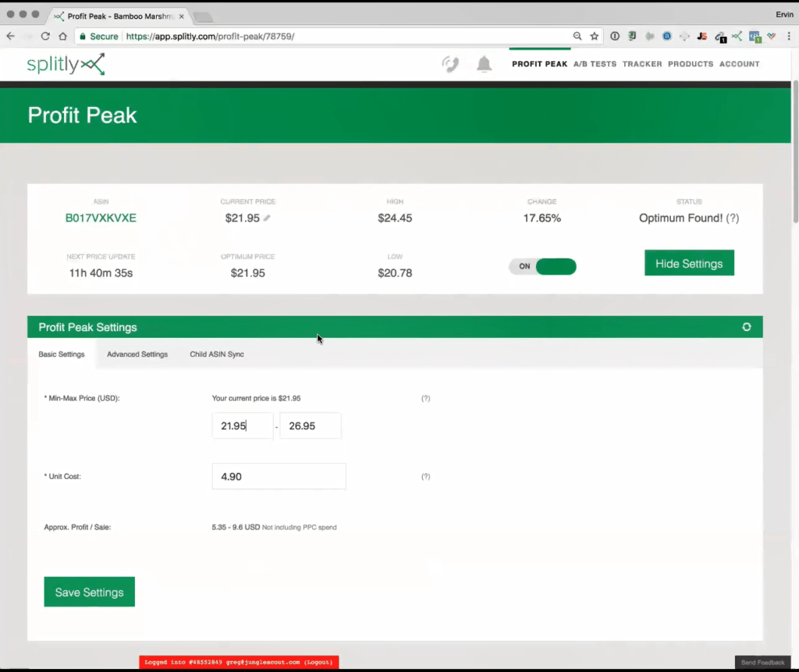
Task: Open the PROFIT PEAK nav item
Action: (x=540, y=64)
